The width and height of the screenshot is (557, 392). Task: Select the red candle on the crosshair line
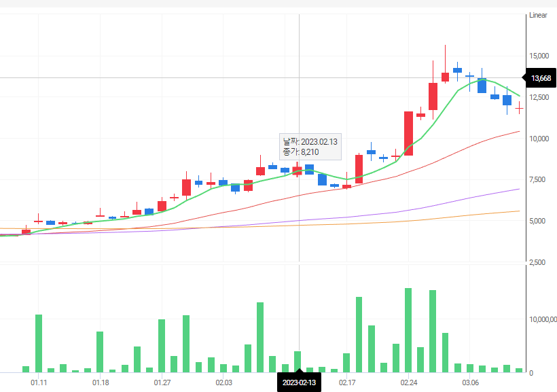click(298, 171)
